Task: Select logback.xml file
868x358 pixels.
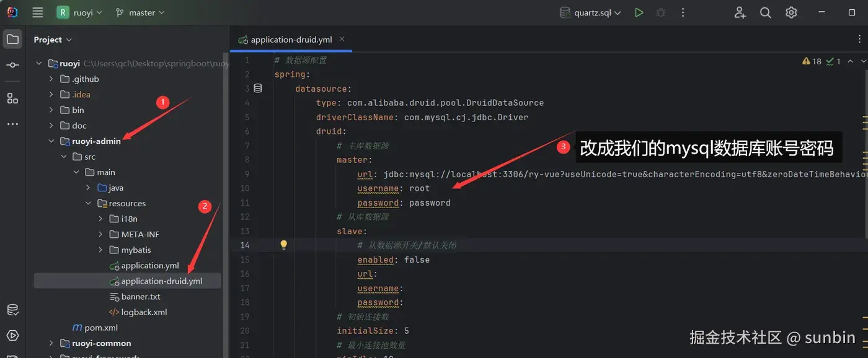Action: pyautogui.click(x=138, y=312)
